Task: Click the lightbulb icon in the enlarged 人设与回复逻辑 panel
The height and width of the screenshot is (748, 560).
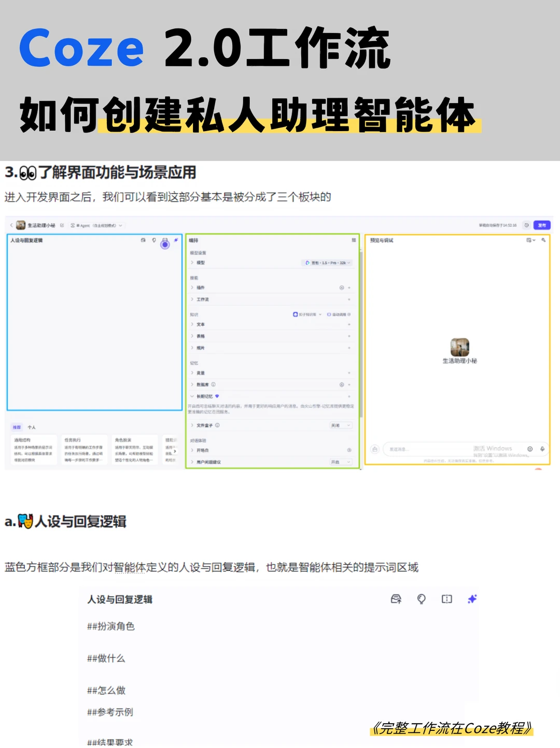Action: click(x=422, y=599)
